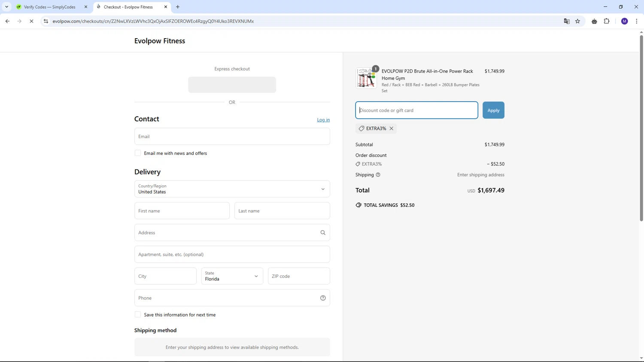
Task: Open the Extensions puzzle icon
Action: click(x=607, y=21)
